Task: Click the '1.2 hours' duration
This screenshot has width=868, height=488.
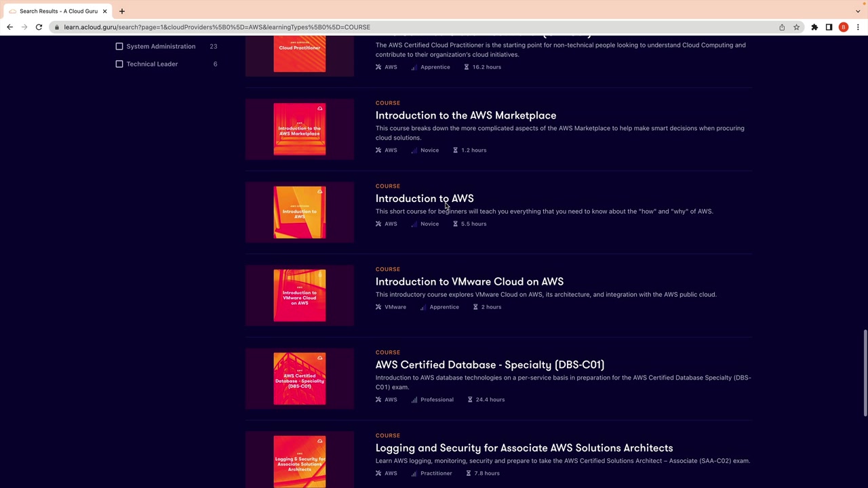Action: coord(474,150)
